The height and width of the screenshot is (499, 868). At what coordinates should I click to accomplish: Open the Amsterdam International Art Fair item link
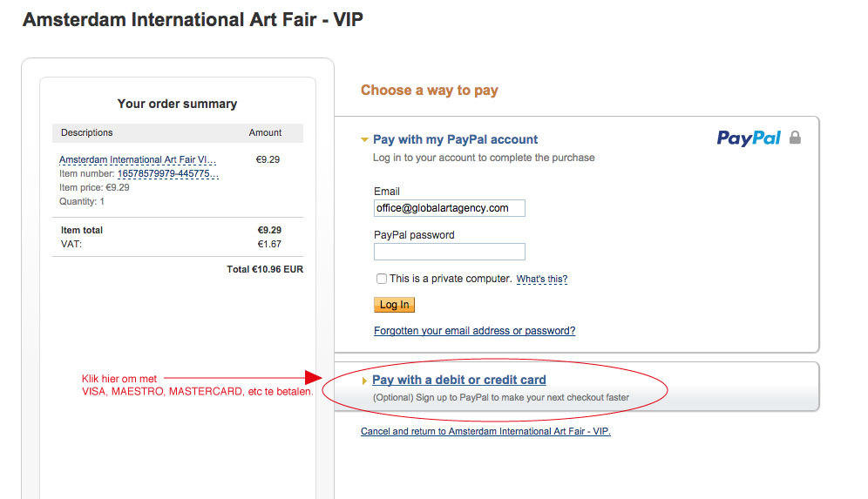[x=138, y=160]
